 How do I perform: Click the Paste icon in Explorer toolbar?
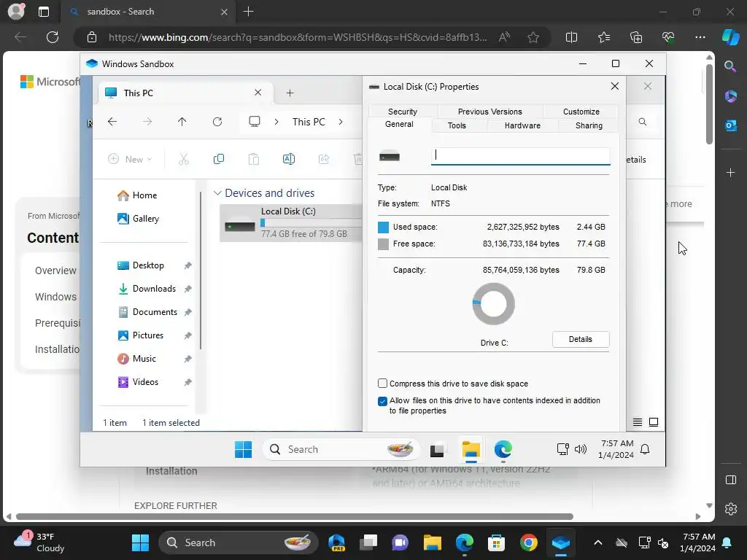tap(253, 159)
